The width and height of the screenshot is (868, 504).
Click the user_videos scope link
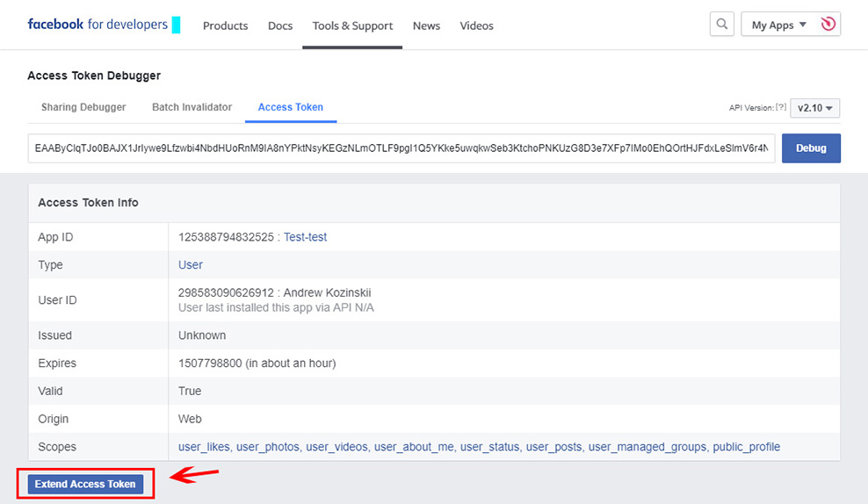[336, 447]
